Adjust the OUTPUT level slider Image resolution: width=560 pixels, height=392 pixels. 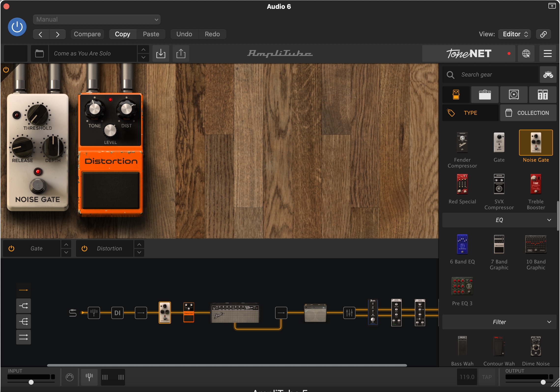543,382
